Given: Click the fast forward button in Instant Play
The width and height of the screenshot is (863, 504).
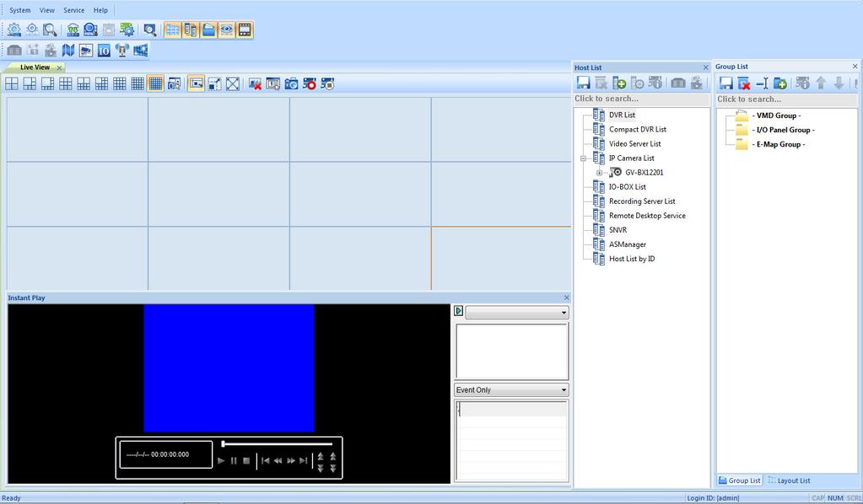Looking at the screenshot, I should click(290, 460).
